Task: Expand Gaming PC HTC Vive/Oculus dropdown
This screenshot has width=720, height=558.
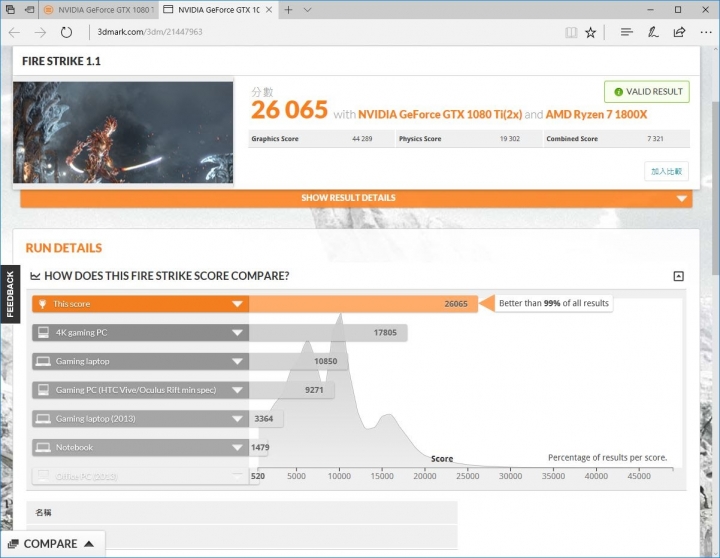Action: coord(237,390)
